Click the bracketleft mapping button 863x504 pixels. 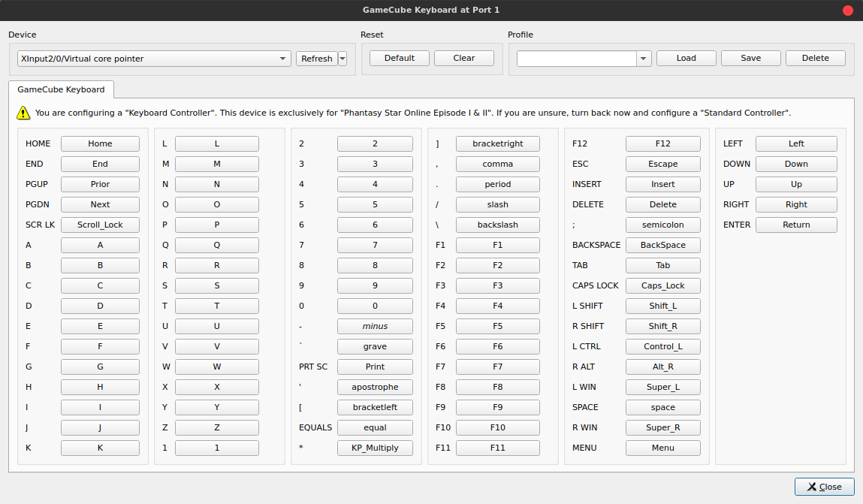(x=375, y=407)
